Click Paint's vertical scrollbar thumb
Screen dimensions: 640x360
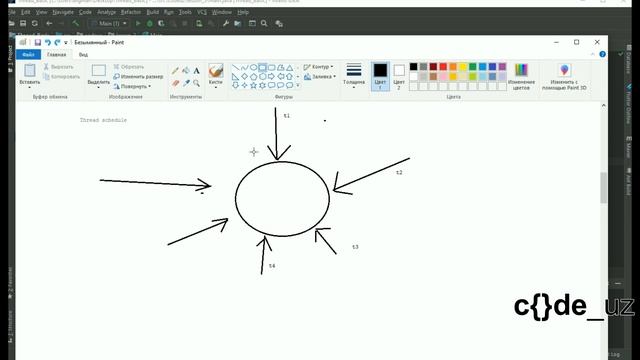(603, 187)
